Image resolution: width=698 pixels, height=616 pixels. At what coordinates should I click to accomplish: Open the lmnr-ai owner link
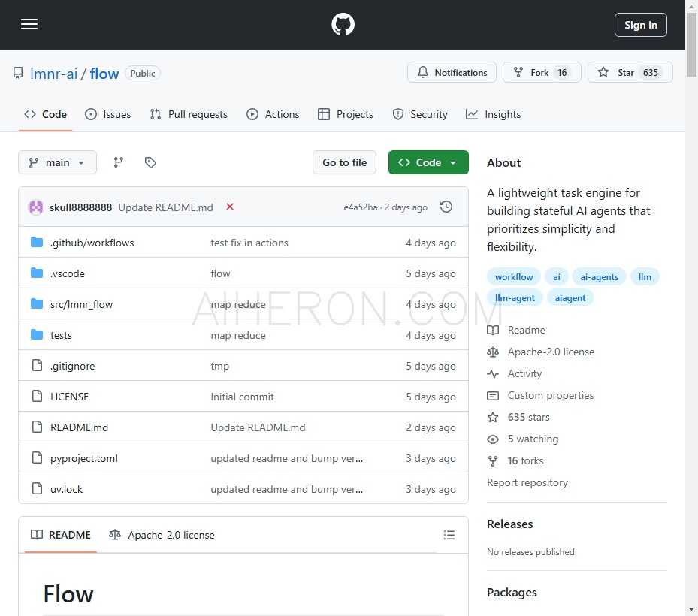click(x=53, y=74)
